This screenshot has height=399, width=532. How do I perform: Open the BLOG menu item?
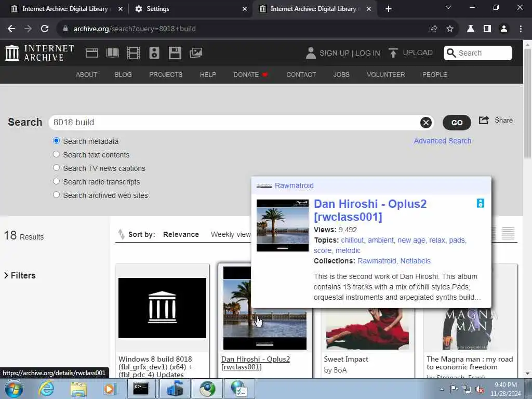pos(123,75)
